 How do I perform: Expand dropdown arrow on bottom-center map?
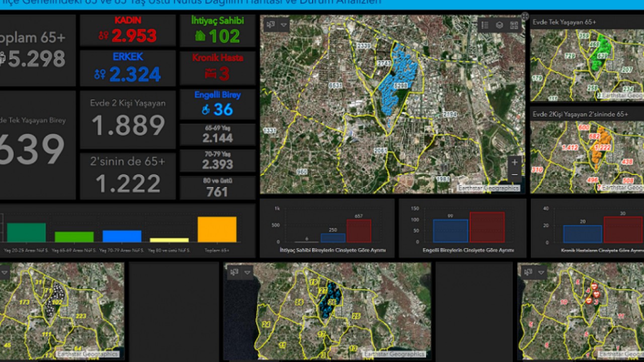pos(247,272)
